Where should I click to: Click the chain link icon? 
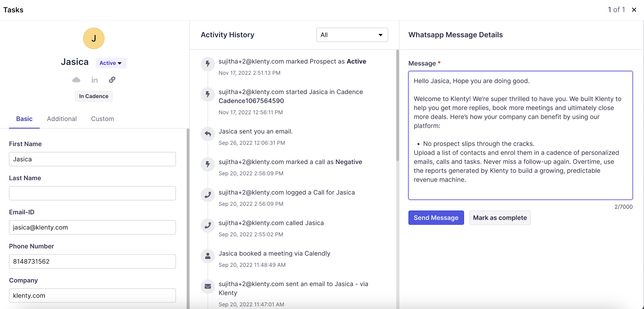112,80
